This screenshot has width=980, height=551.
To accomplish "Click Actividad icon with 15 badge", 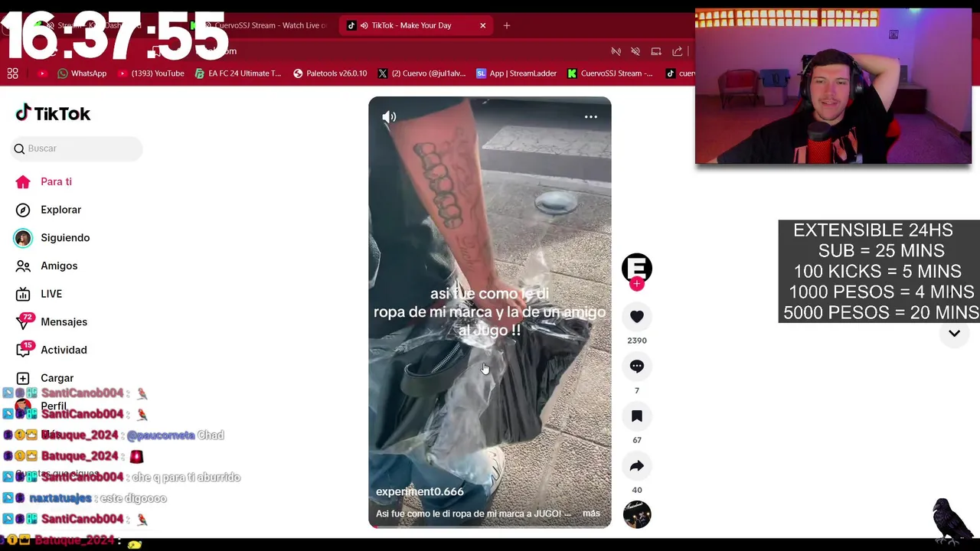I will click(24, 350).
